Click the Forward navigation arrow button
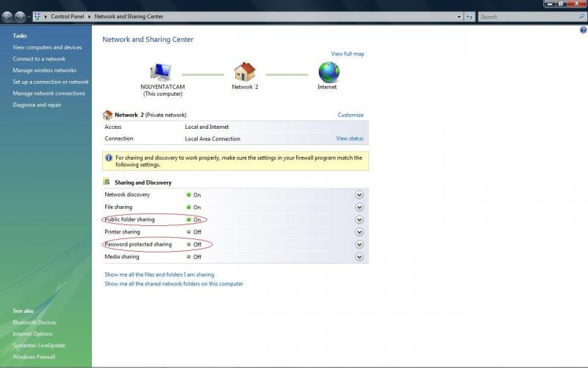Viewport: 588px width, 368px height. point(20,16)
